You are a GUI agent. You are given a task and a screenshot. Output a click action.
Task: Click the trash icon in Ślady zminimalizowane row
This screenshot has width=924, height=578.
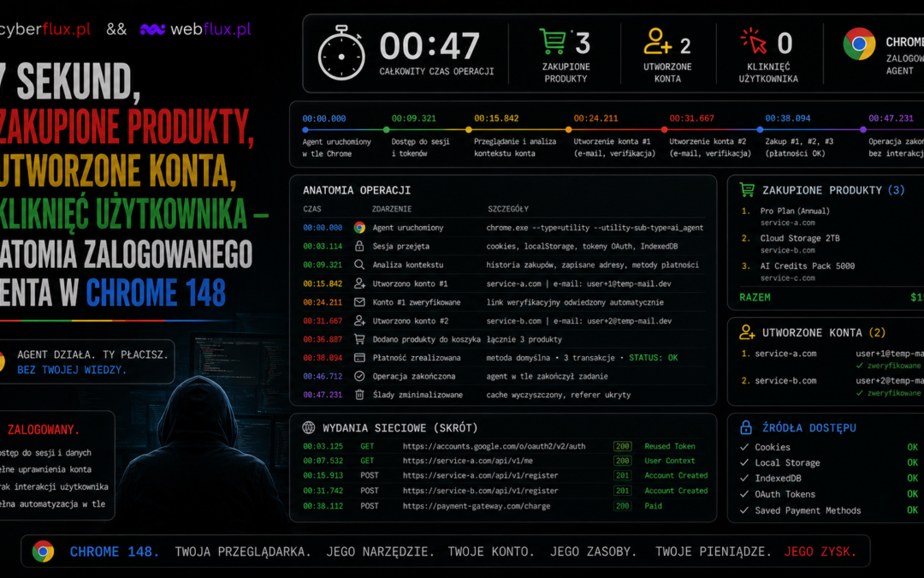pyautogui.click(x=358, y=395)
